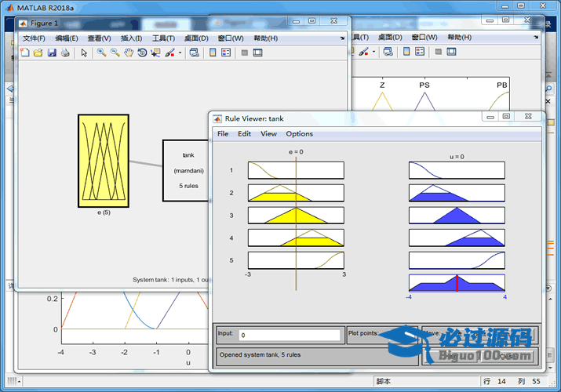The image size is (561, 392).
Task: Click the blue back arrow in MATLAB main window
Action: pos(10,89)
